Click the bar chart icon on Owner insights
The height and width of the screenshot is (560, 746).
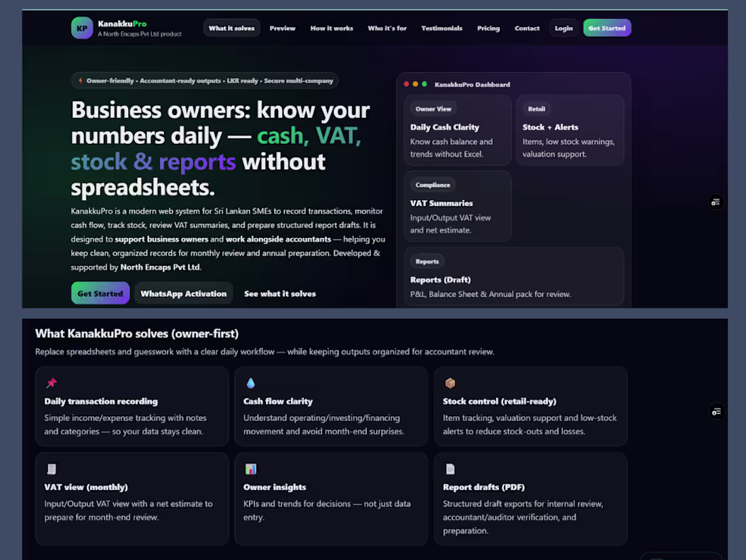[x=251, y=469]
